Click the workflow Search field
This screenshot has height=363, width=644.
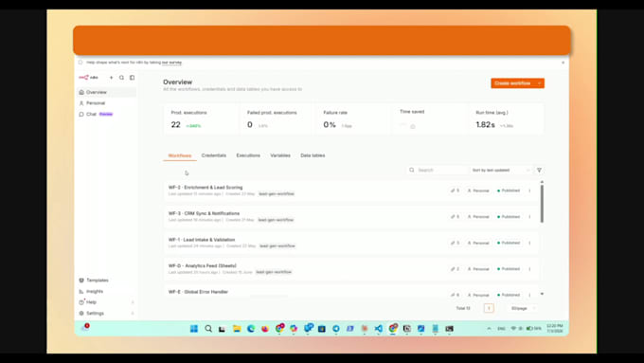(437, 171)
